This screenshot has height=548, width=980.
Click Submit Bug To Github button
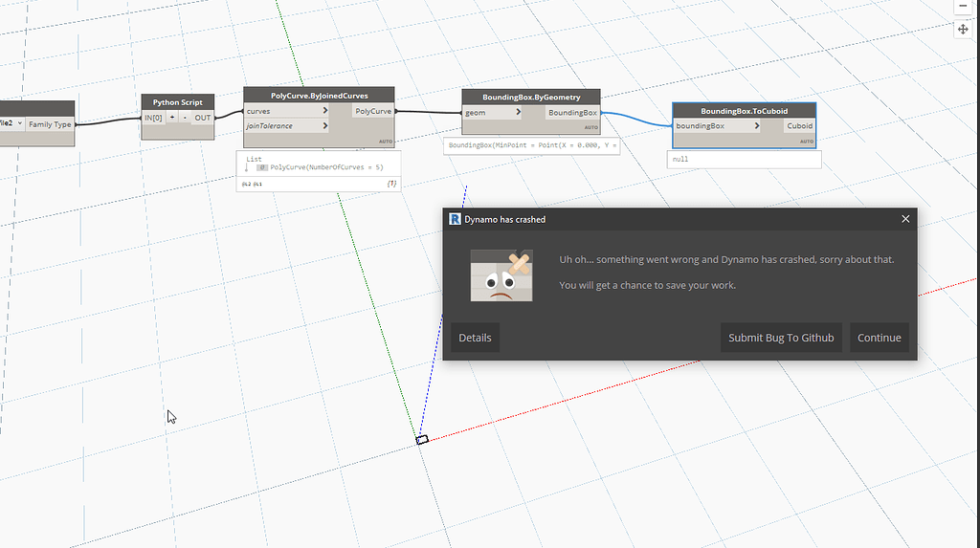(781, 338)
